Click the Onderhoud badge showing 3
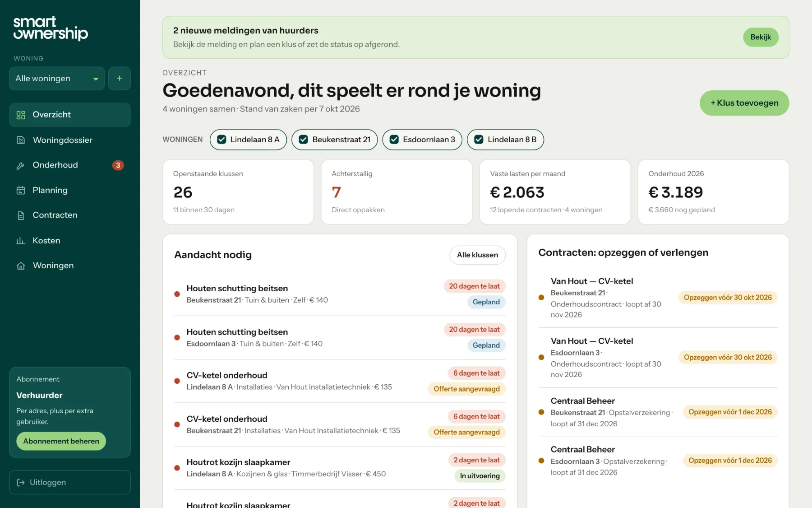Viewport: 812px width, 508px height. click(x=118, y=165)
